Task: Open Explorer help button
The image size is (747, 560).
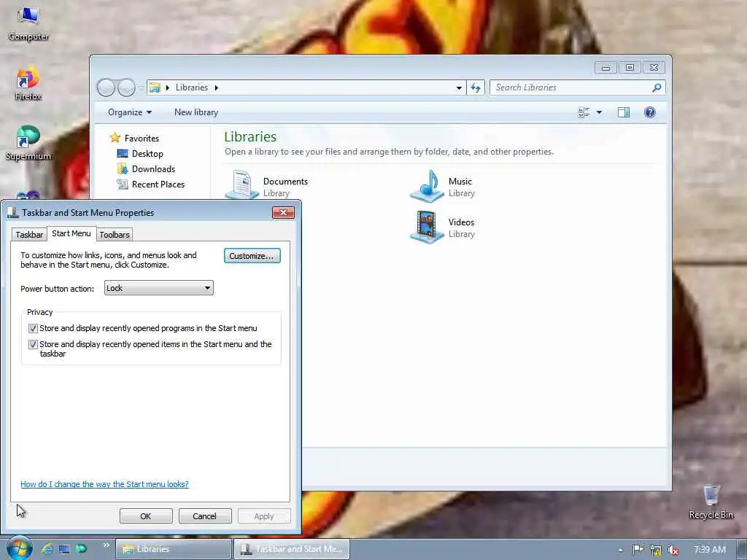Action: coord(650,112)
